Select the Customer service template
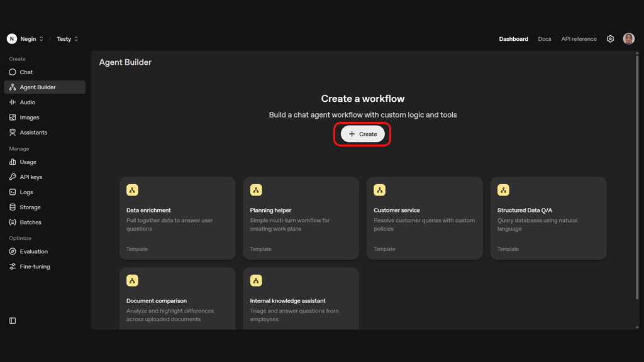The height and width of the screenshot is (362, 644). (x=425, y=218)
